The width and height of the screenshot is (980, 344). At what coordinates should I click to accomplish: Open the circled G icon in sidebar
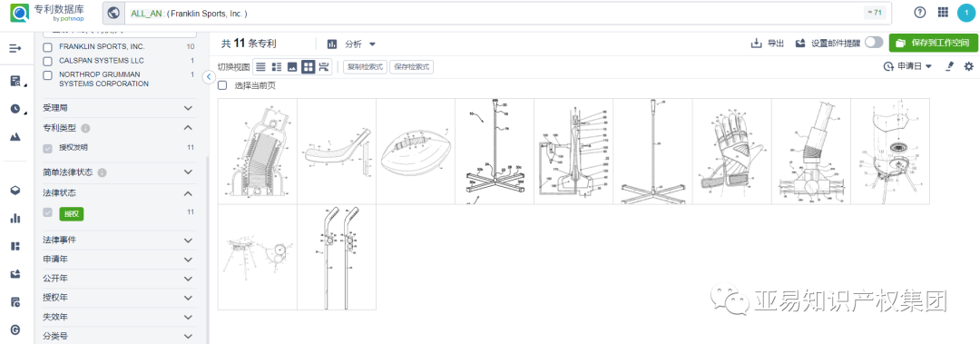coord(15,329)
